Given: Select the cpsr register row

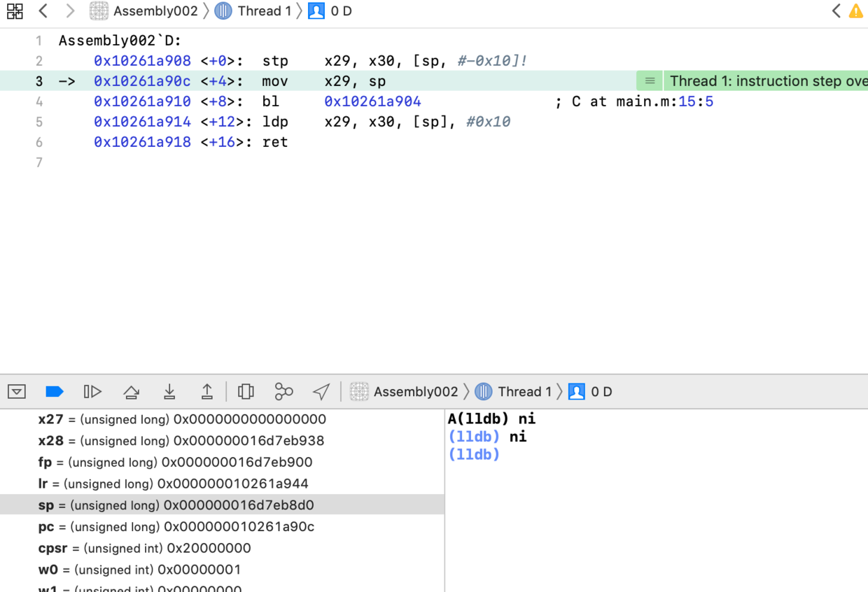Looking at the screenshot, I should pyautogui.click(x=222, y=548).
